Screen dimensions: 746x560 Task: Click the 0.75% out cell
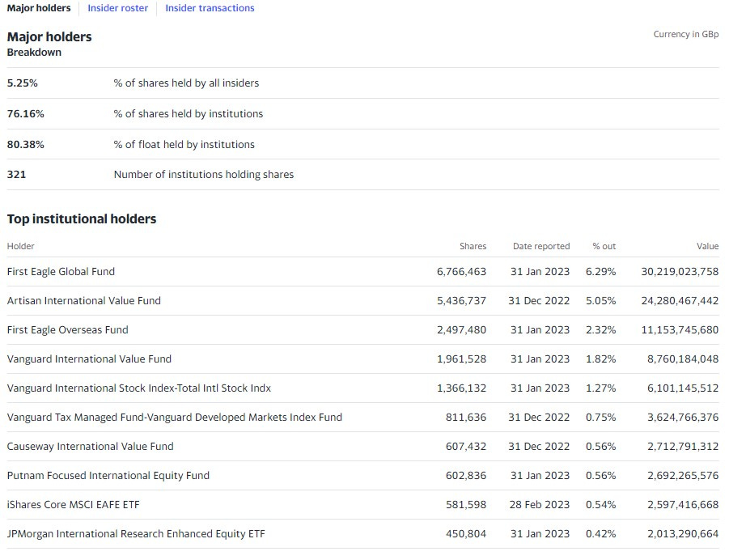601,418
